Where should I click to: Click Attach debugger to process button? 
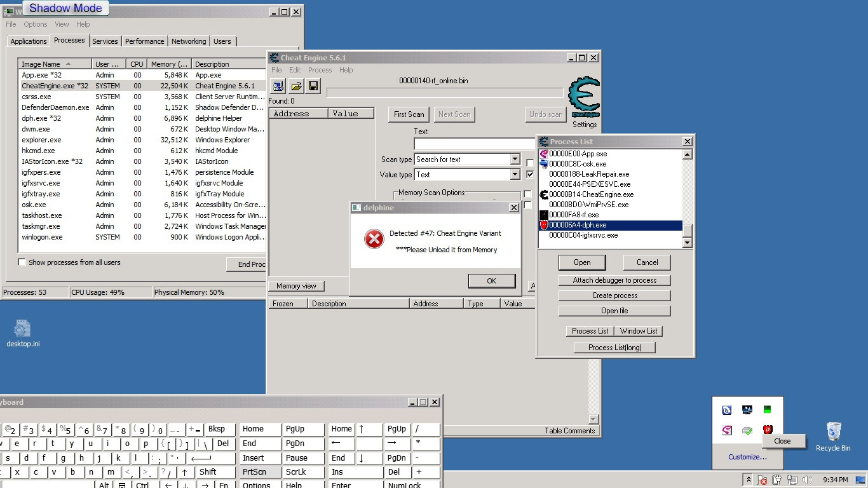614,280
